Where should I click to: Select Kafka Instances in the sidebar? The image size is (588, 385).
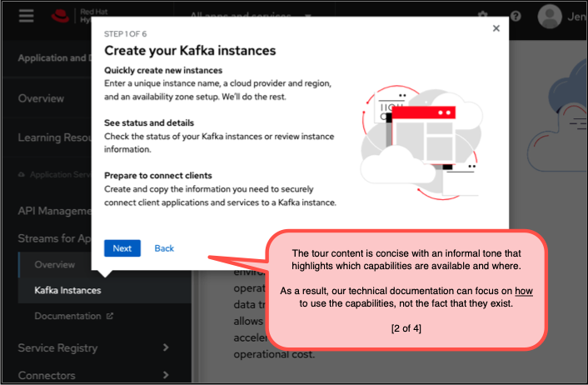pos(67,290)
